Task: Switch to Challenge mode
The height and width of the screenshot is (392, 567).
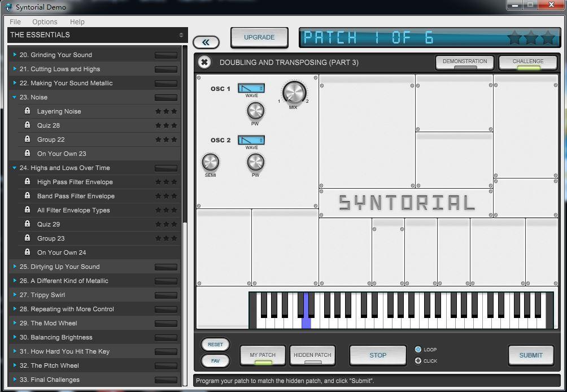Action: tap(528, 63)
